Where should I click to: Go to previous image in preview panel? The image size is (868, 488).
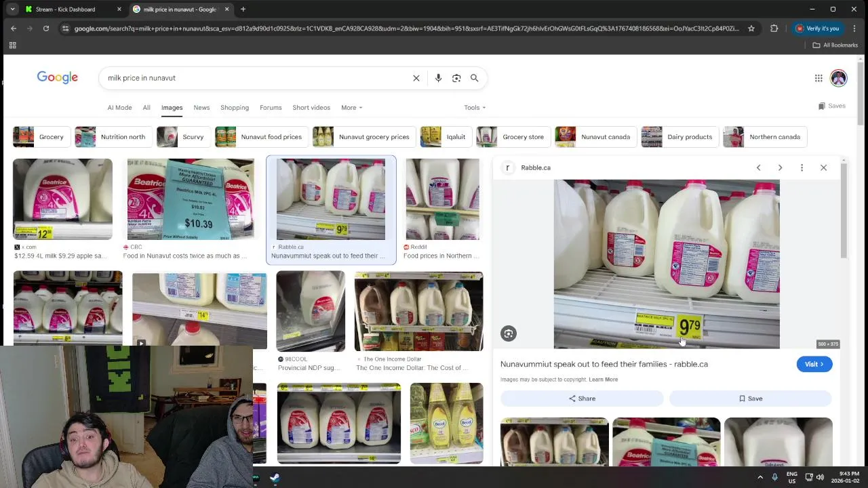coord(758,167)
